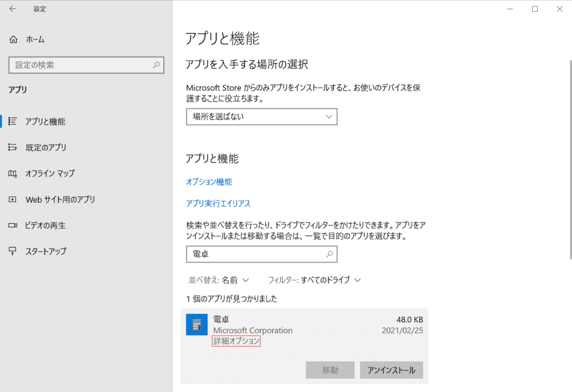Click the 既定のアプリ sidebar icon
This screenshot has height=392, width=572.
pos(13,147)
